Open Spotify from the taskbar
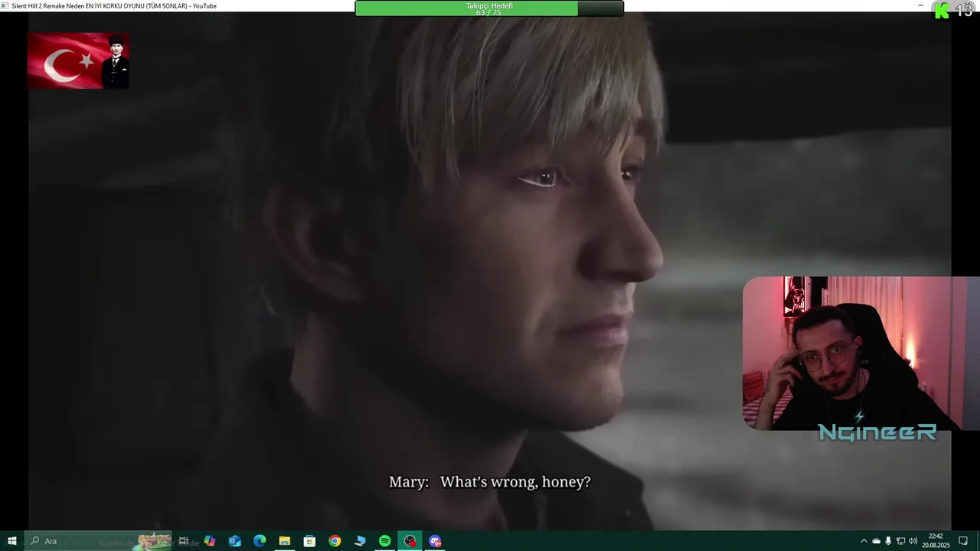980x551 pixels. [x=385, y=541]
